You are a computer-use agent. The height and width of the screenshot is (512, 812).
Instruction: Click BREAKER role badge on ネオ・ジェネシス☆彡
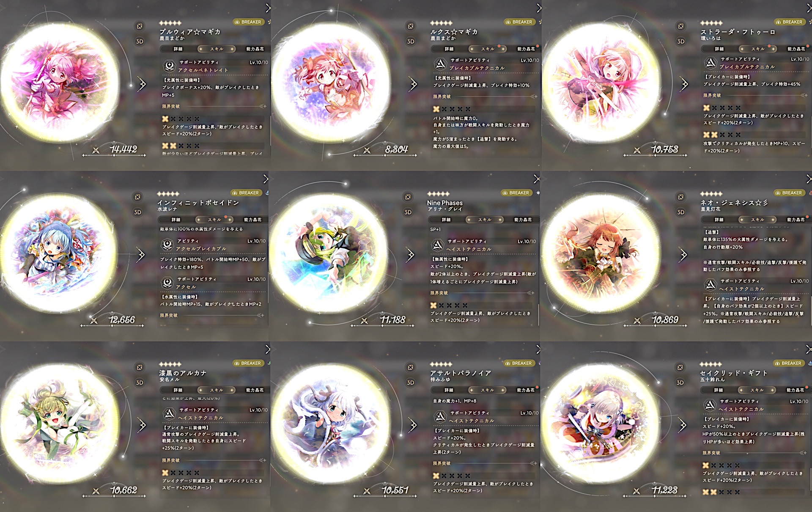coord(789,193)
